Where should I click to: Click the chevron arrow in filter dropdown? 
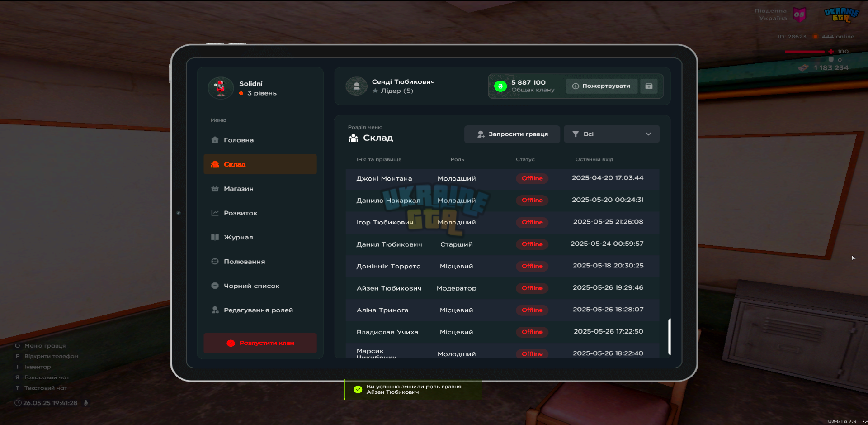coord(648,134)
